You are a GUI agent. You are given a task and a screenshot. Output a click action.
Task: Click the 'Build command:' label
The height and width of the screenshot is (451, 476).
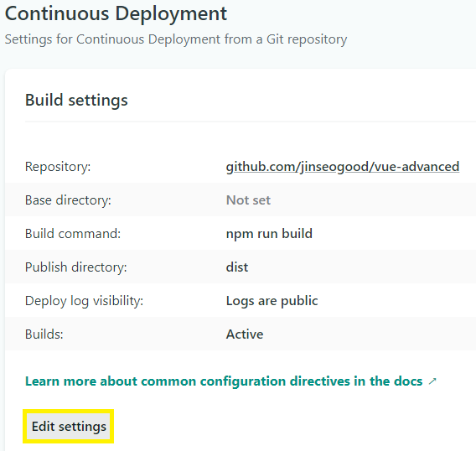coord(73,234)
